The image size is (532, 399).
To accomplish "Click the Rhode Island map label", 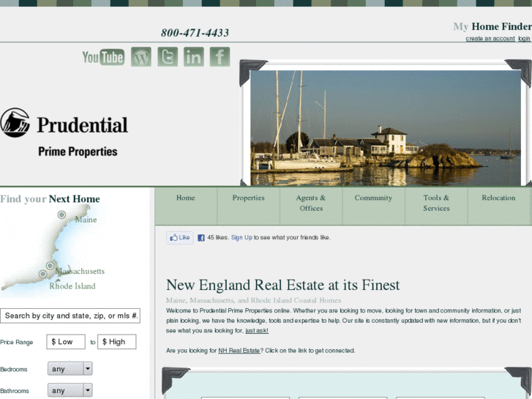I will pos(72,286).
